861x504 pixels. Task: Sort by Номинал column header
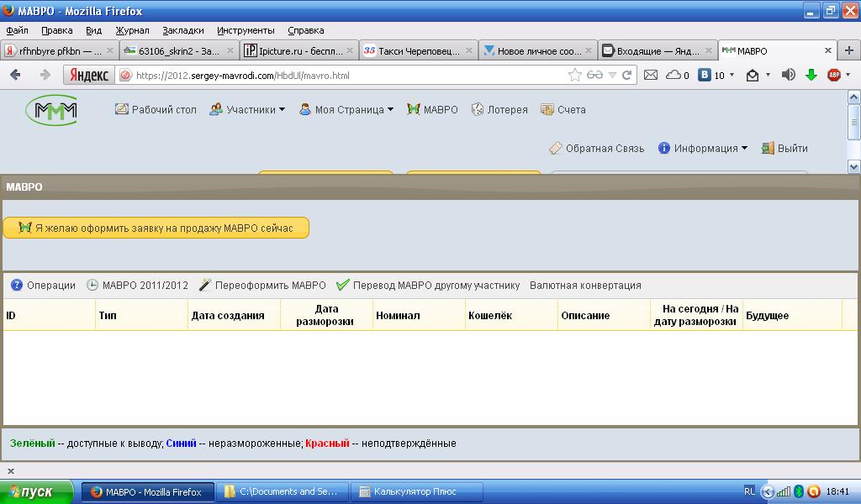[419, 315]
